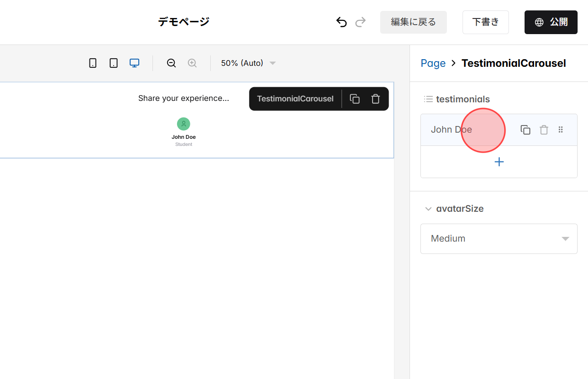This screenshot has height=379, width=588.
Task: Redo the last change
Action: (360, 22)
